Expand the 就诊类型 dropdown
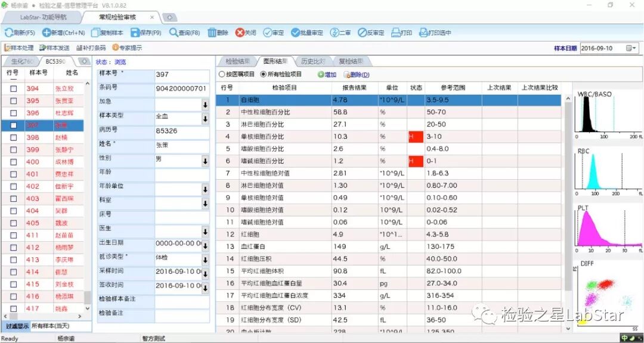644x343 pixels. coord(205,260)
